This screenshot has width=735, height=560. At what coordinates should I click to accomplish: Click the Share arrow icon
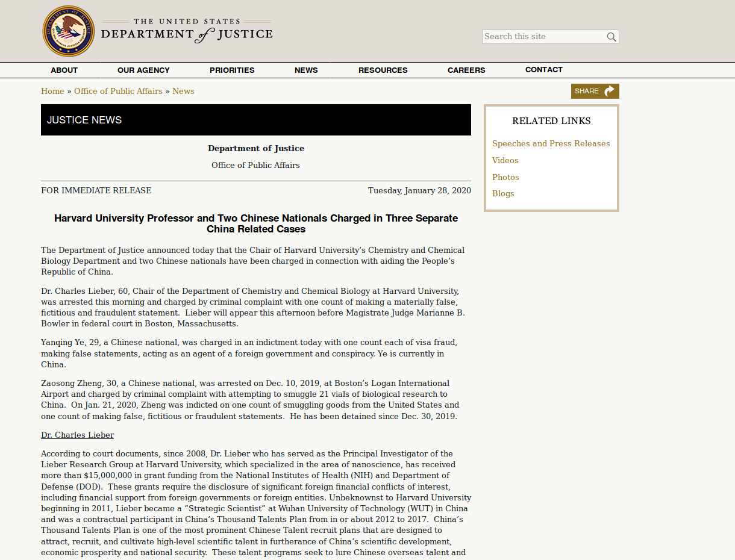(609, 91)
